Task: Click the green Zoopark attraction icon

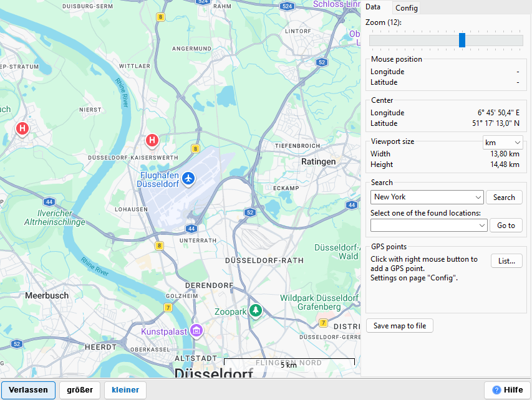Action: click(x=255, y=311)
